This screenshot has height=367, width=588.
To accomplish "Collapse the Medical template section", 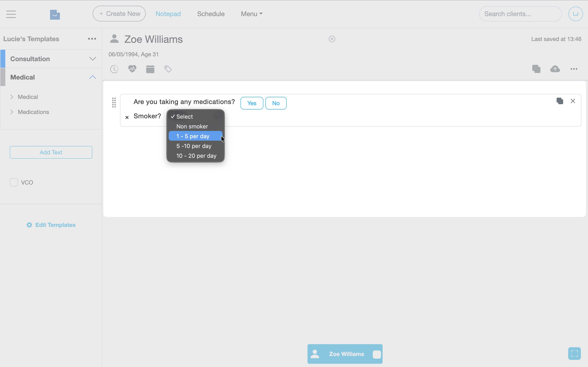I will tap(92, 77).
